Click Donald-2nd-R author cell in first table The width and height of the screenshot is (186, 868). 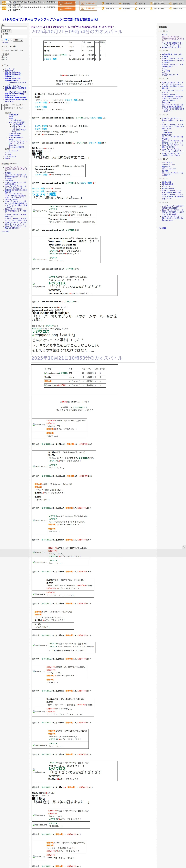coord(74,59)
